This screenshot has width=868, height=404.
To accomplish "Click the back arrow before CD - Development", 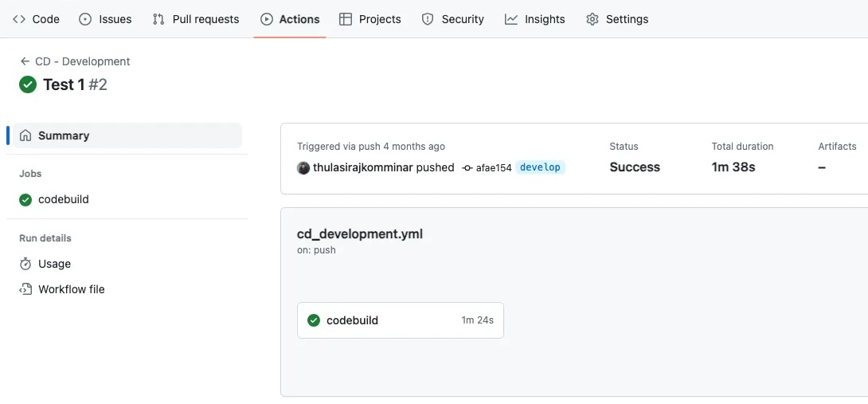I will (x=25, y=61).
